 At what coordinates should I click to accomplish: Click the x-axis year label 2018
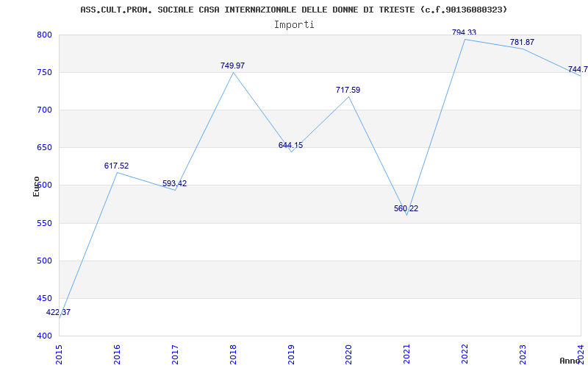[233, 354]
